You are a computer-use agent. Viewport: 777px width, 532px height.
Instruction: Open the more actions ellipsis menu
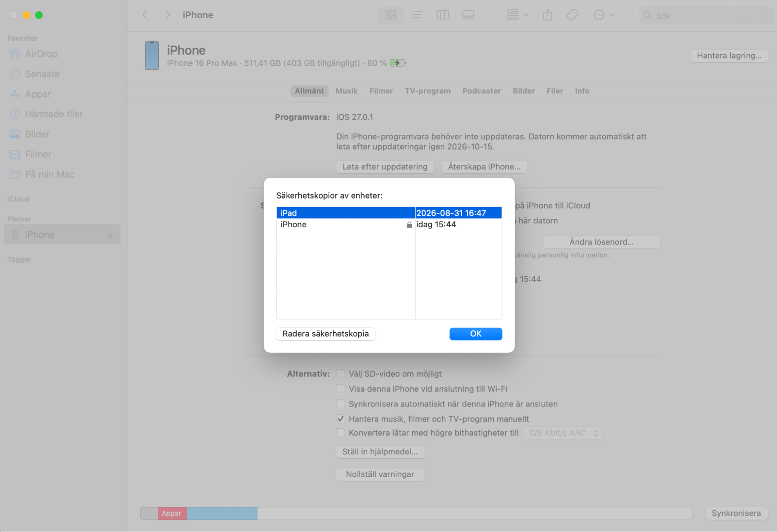pos(603,15)
